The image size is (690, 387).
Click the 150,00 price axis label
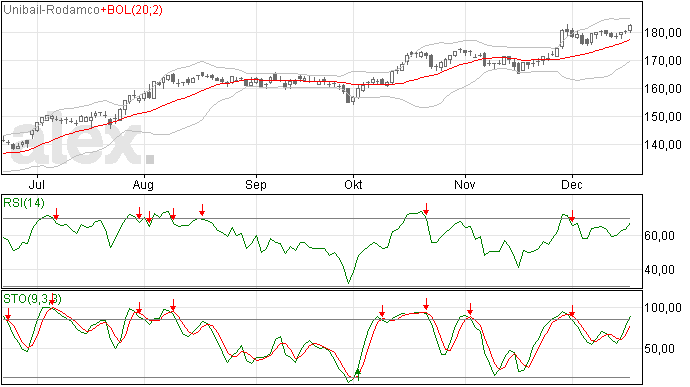tap(662, 117)
